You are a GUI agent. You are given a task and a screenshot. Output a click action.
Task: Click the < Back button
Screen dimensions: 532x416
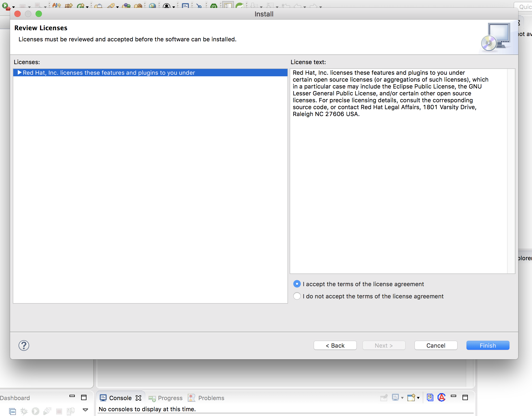tap(335, 345)
